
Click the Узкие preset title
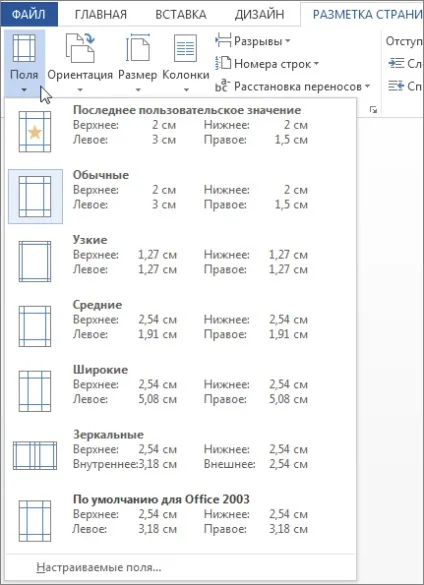pyautogui.click(x=90, y=240)
